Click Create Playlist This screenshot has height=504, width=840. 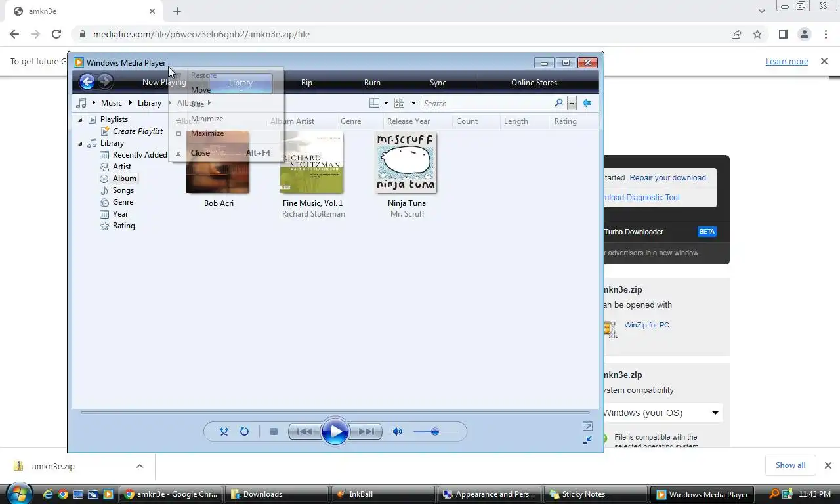tap(138, 131)
